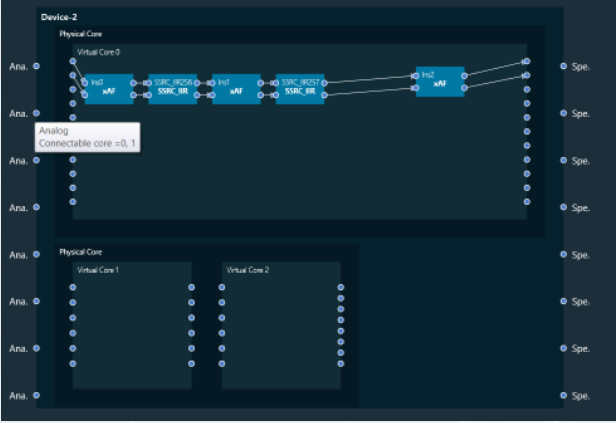Viewport: 616px width, 423px height.
Task: Click SSRC_IIR257 upper output port
Action: pos(324,83)
